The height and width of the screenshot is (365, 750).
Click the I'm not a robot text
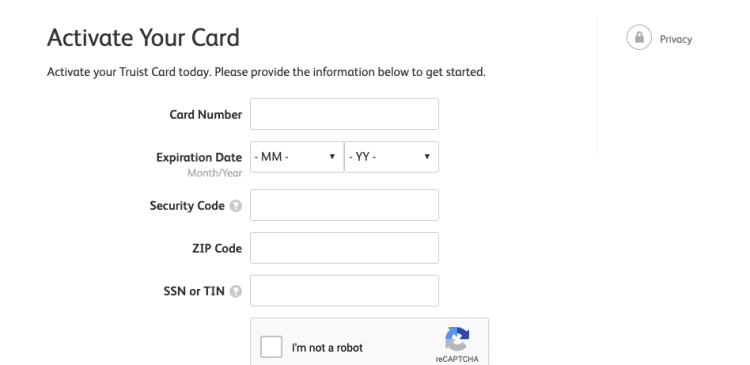(x=327, y=348)
